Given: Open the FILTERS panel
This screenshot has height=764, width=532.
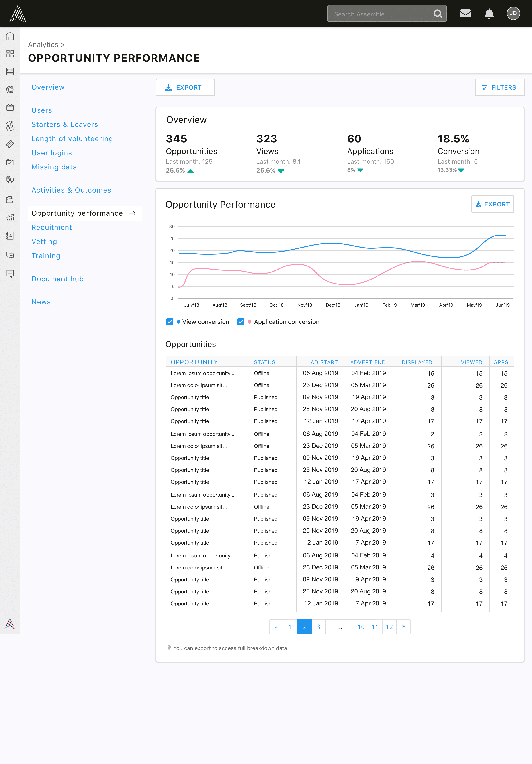Looking at the screenshot, I should 500,87.
